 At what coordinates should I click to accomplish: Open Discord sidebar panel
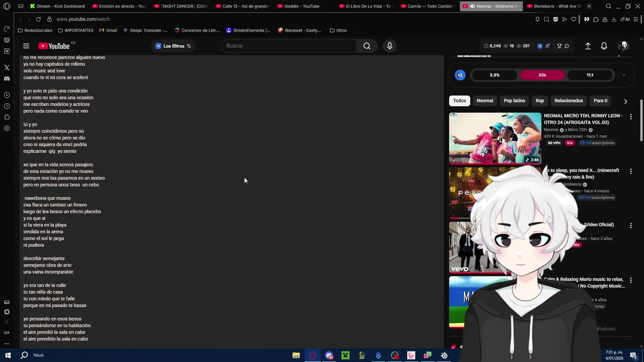(7, 79)
